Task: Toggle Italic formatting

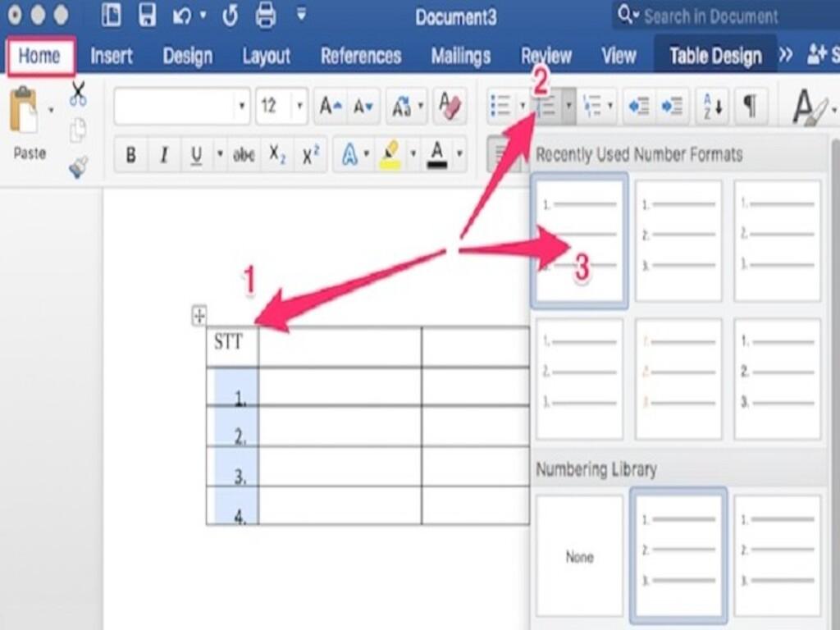Action: pos(163,154)
